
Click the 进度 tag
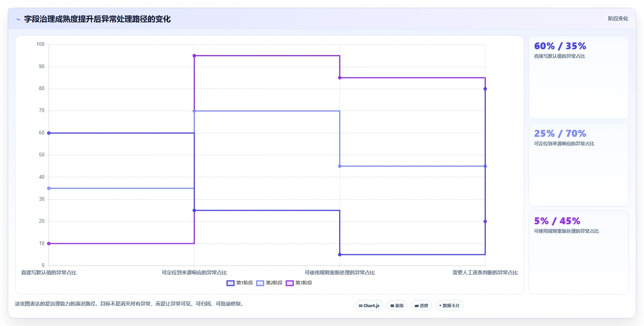[421, 306]
